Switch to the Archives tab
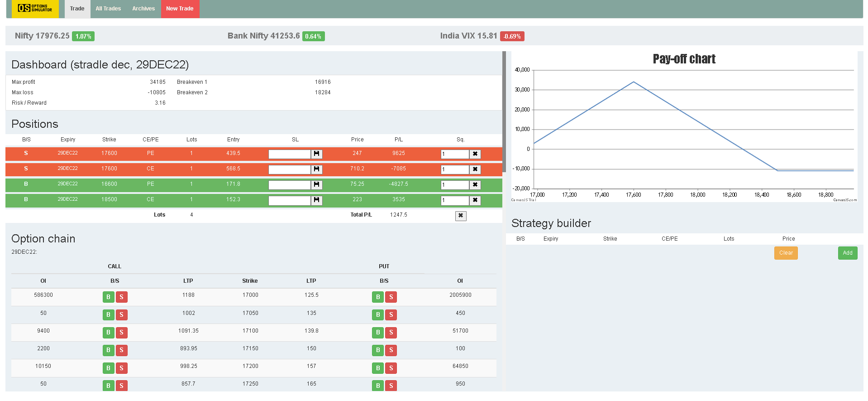Screen dimensions: 868x401 (x=143, y=9)
